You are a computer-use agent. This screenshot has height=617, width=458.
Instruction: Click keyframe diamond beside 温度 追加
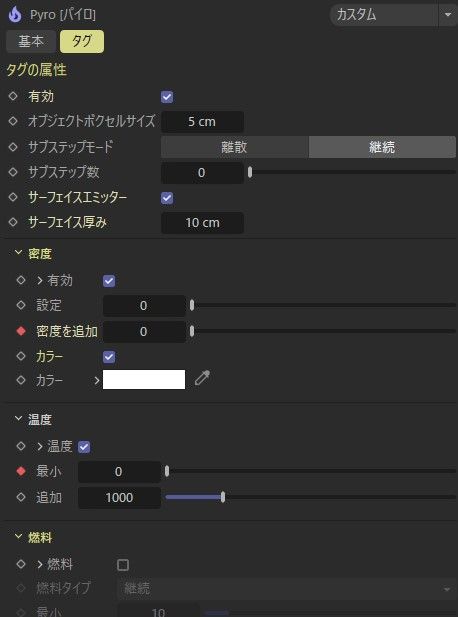tap(21, 497)
